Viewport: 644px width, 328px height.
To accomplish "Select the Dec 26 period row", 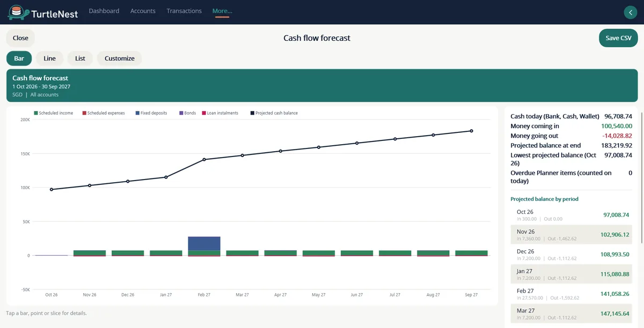I will [571, 254].
